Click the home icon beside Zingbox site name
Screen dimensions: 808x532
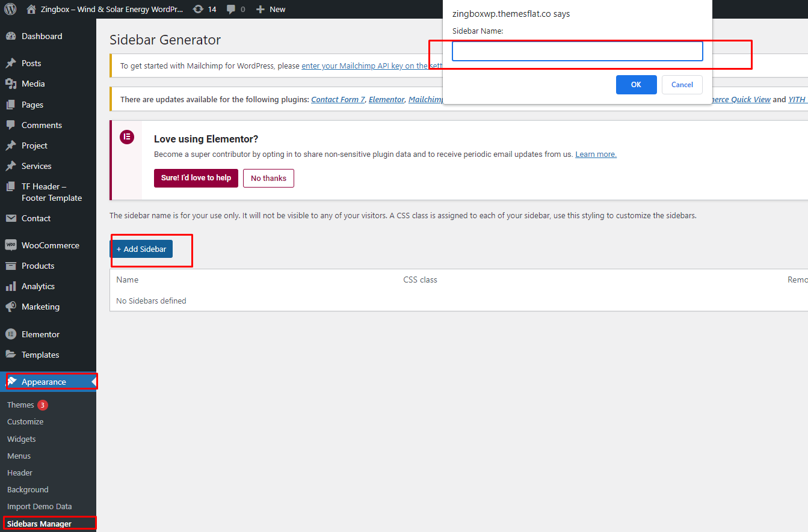tap(31, 9)
